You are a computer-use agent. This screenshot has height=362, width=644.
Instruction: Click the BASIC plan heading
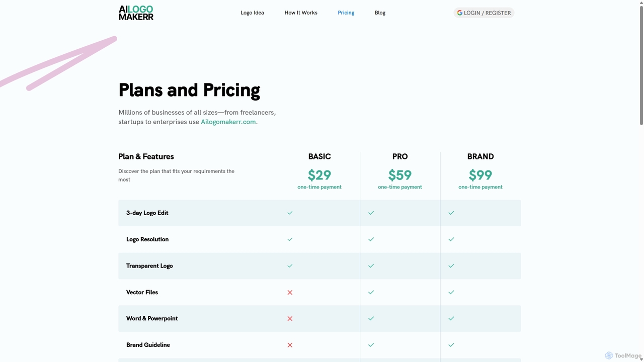click(319, 156)
